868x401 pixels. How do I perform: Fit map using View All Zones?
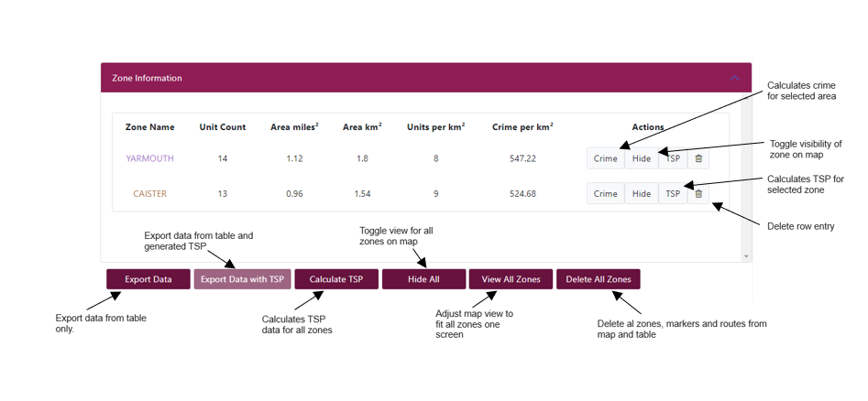pos(511,279)
